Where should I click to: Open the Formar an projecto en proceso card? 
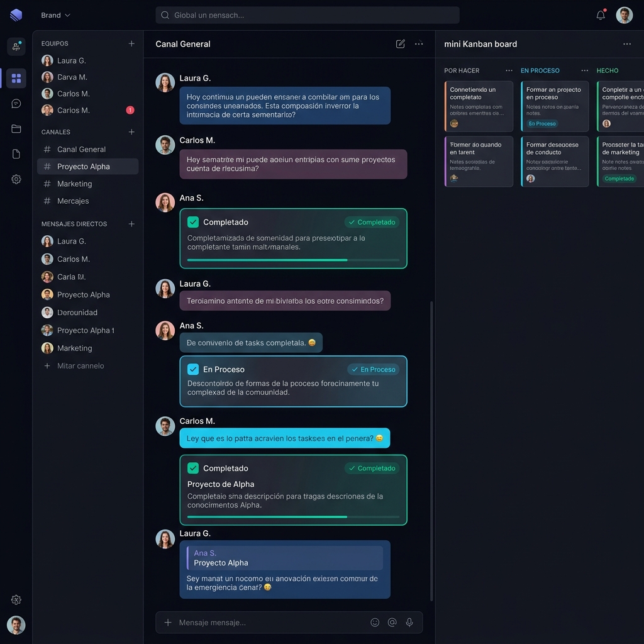pos(555,106)
